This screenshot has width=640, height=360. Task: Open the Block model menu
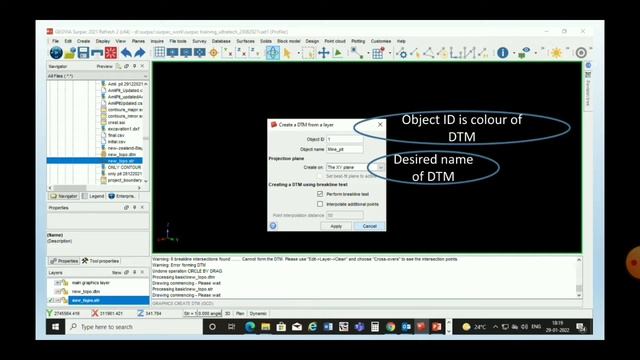(289, 41)
